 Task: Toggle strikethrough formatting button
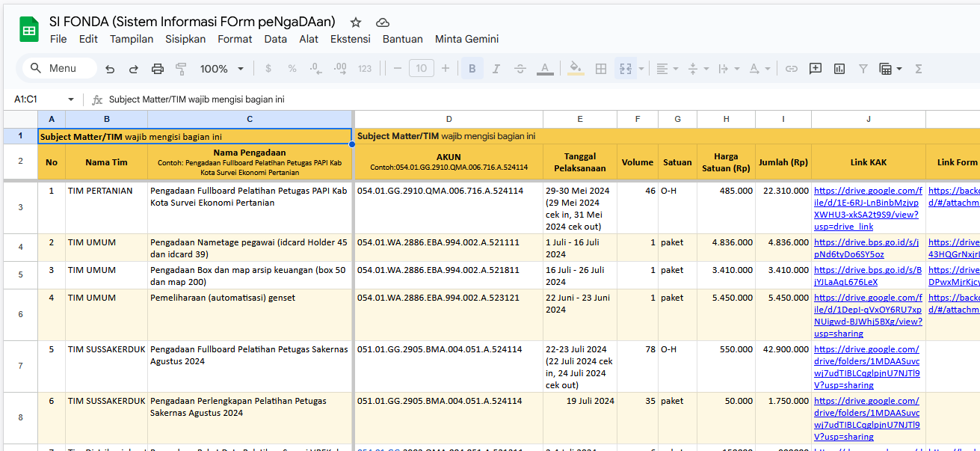point(520,69)
